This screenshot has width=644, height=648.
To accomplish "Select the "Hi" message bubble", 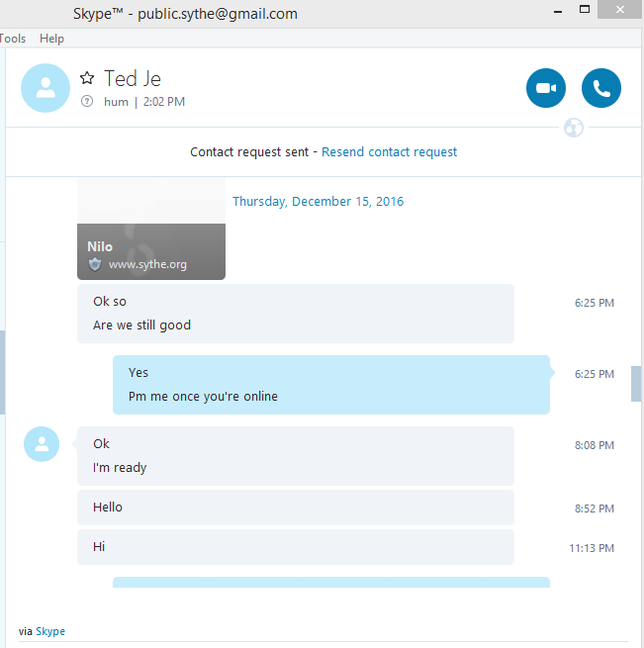I will [296, 547].
